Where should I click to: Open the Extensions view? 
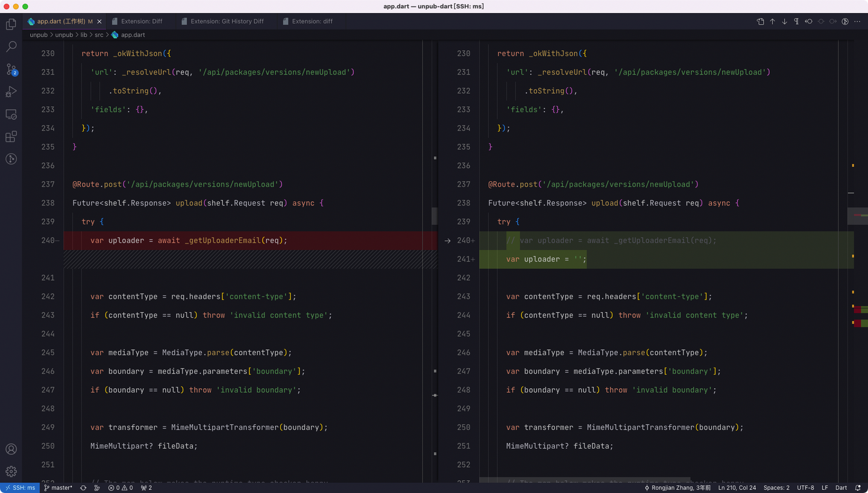(11, 137)
